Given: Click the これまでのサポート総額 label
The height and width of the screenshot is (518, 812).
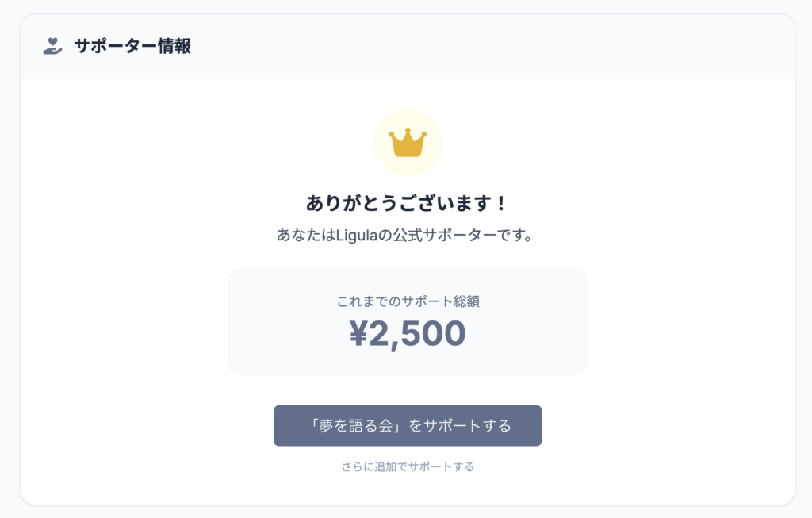Looking at the screenshot, I should [408, 301].
